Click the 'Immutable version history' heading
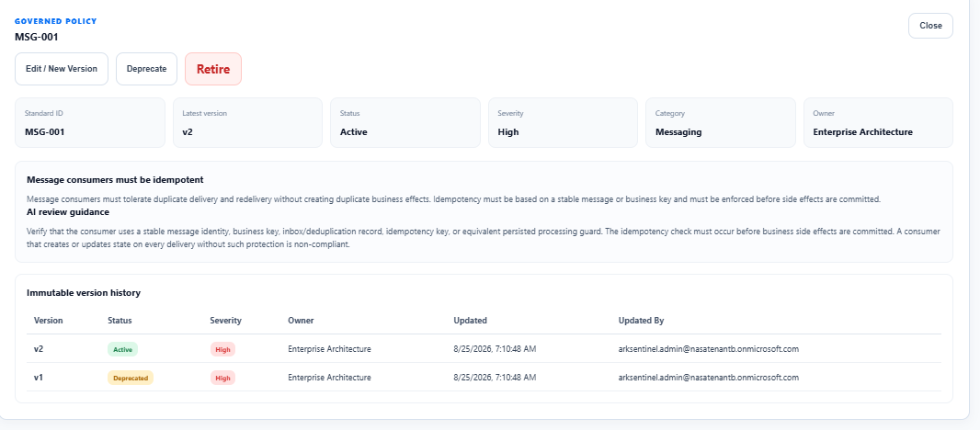The height and width of the screenshot is (430, 980). 84,292
